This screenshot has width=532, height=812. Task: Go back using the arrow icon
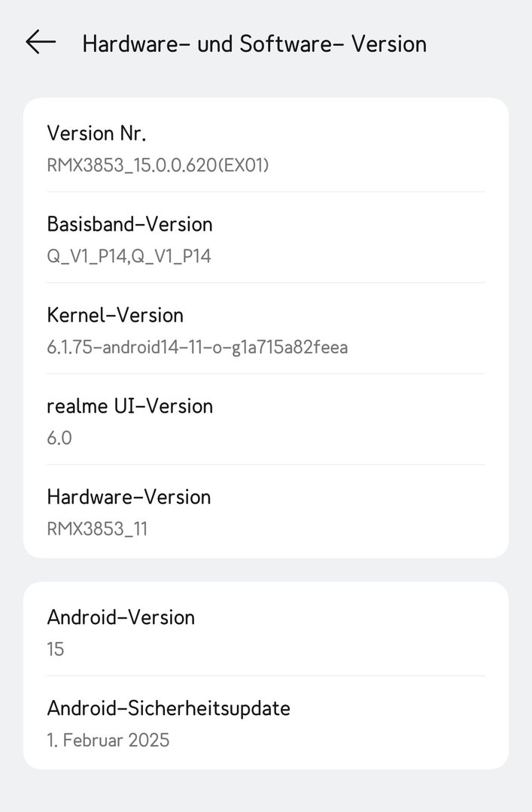(x=41, y=43)
